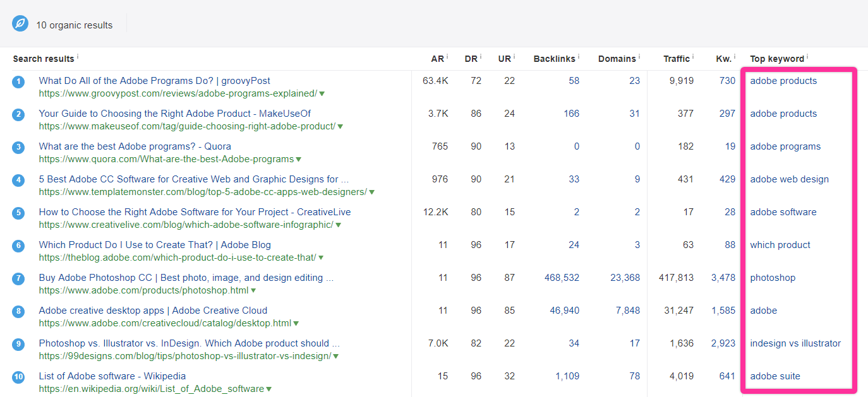Click the number 1 rank badge
Screen dimensions: 868x397
click(18, 81)
